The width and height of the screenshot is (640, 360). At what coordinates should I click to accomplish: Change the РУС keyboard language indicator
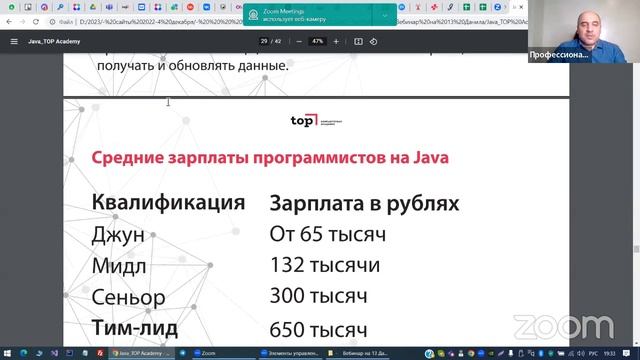point(593,353)
